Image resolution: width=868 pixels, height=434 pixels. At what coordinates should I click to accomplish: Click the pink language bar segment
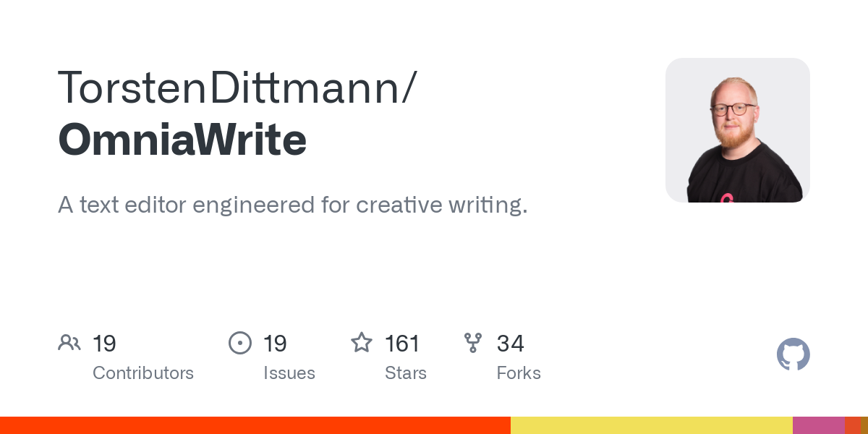pyautogui.click(x=818, y=425)
